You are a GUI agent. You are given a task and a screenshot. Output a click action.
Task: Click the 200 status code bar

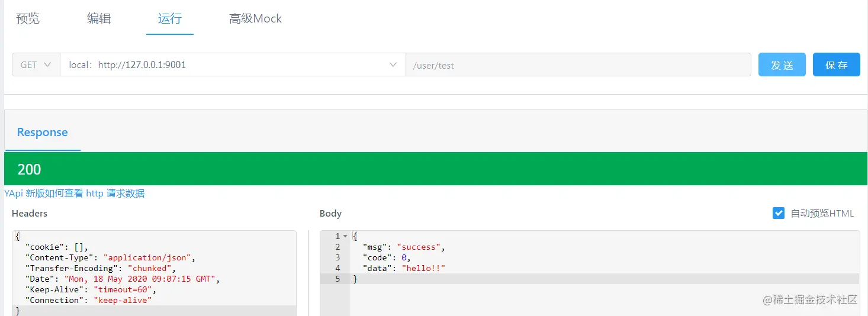[x=436, y=169]
